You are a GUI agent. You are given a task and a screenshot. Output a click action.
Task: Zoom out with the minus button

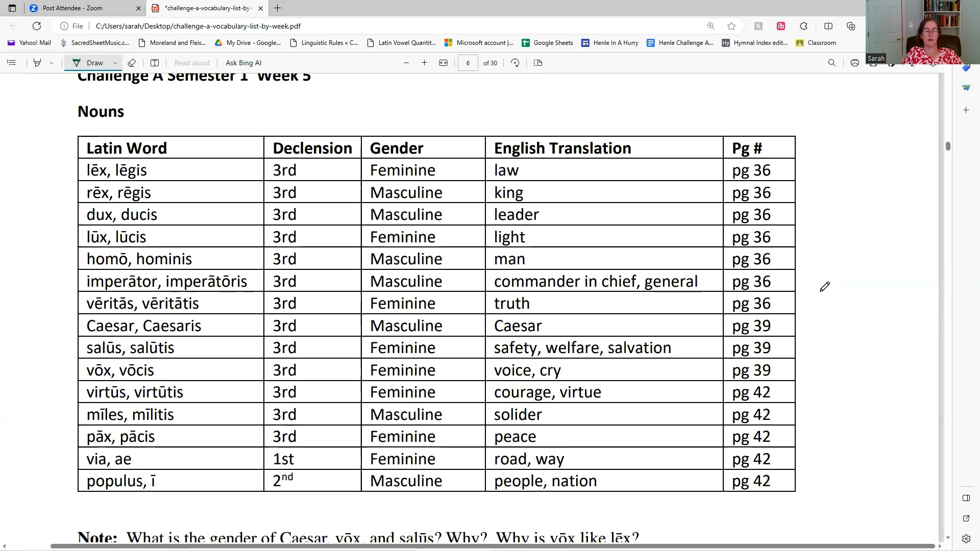coord(406,63)
